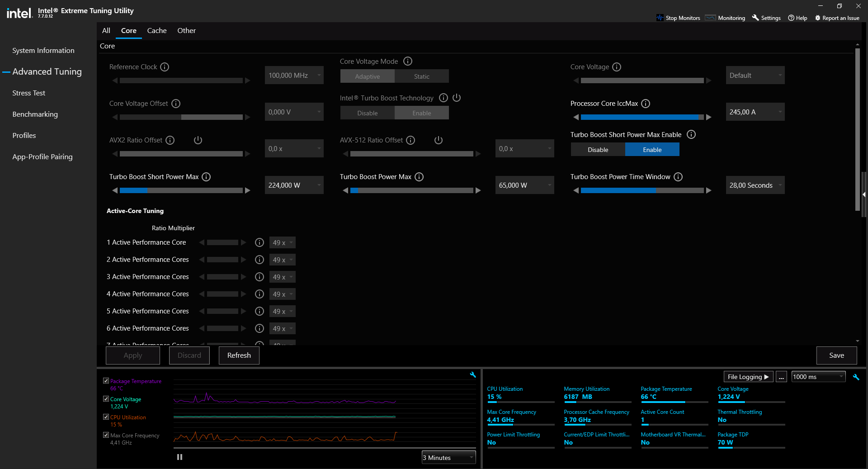
Task: Disable Intel Turbo Boost Technology
Action: click(368, 113)
